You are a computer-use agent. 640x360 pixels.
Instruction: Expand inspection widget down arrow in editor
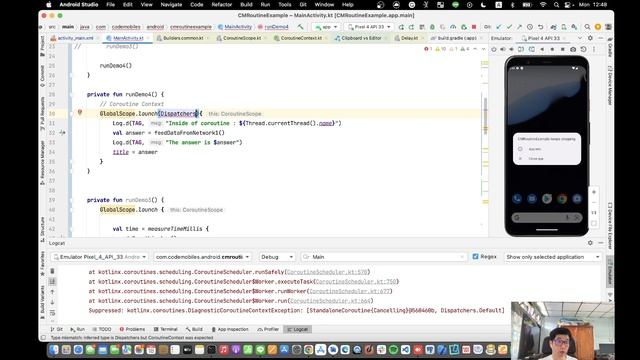pos(483,49)
